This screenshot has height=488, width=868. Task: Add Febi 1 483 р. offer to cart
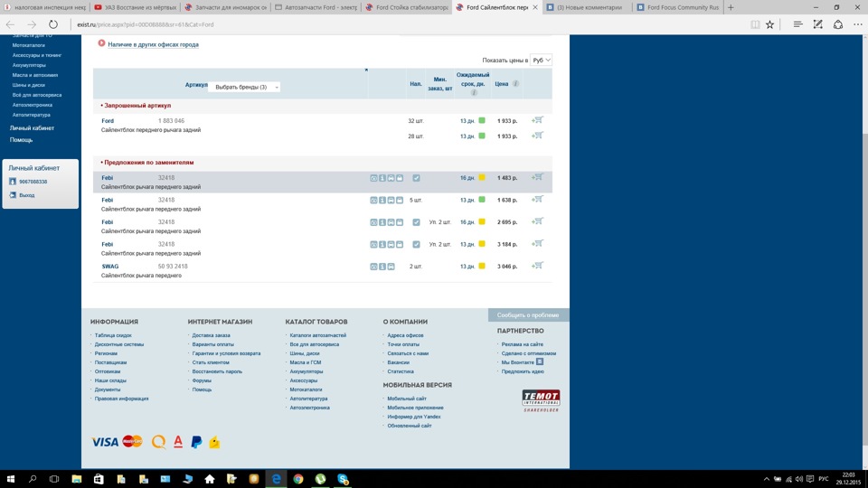[537, 177]
